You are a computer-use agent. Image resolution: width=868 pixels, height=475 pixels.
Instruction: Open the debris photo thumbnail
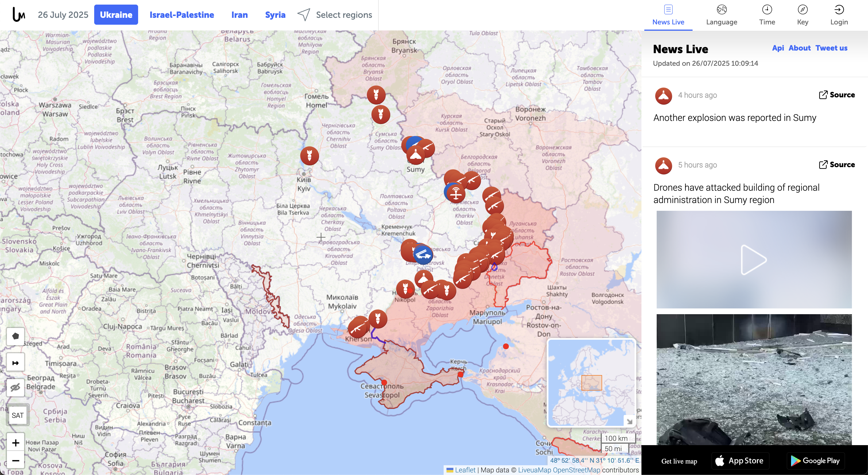click(754, 380)
